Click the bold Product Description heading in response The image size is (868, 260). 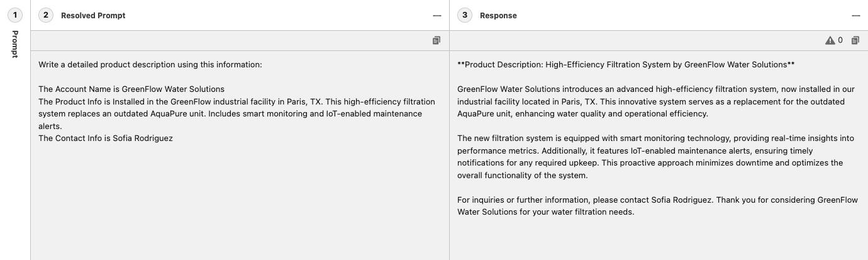(626, 65)
